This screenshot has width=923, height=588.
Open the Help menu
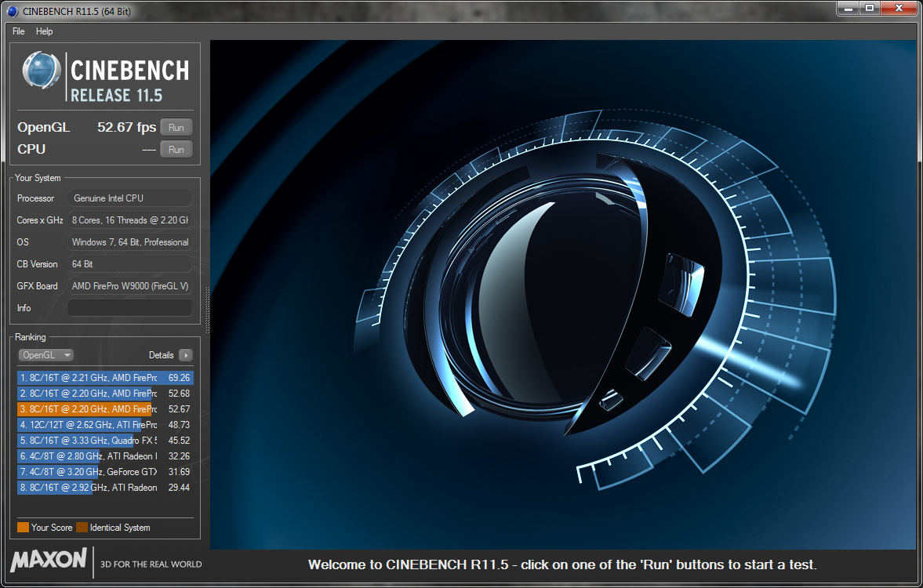point(45,31)
